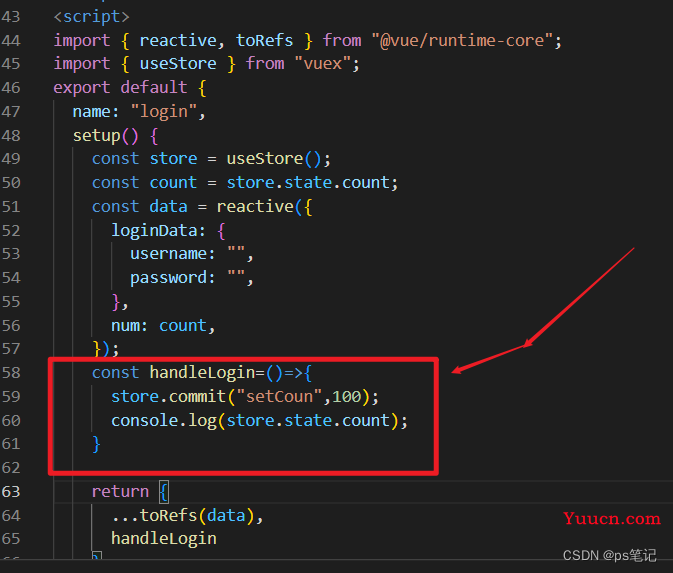Click line number 58 in the gutter
This screenshot has height=573, width=673.
point(11,373)
